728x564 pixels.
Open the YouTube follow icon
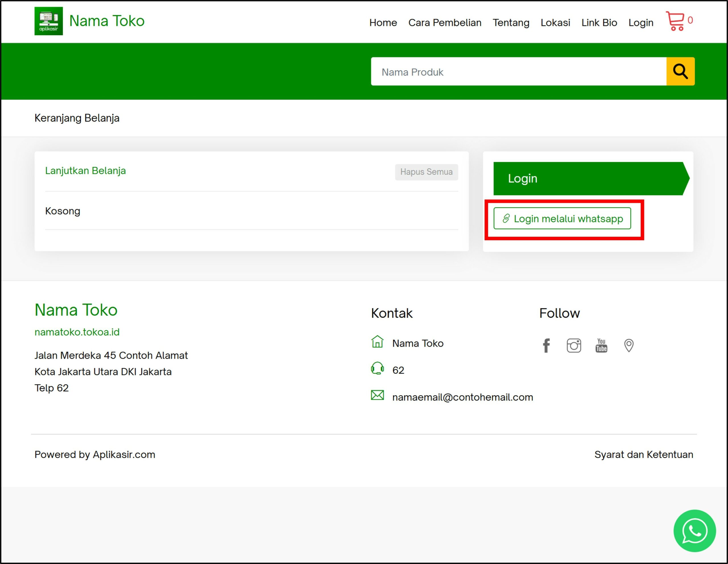click(601, 346)
